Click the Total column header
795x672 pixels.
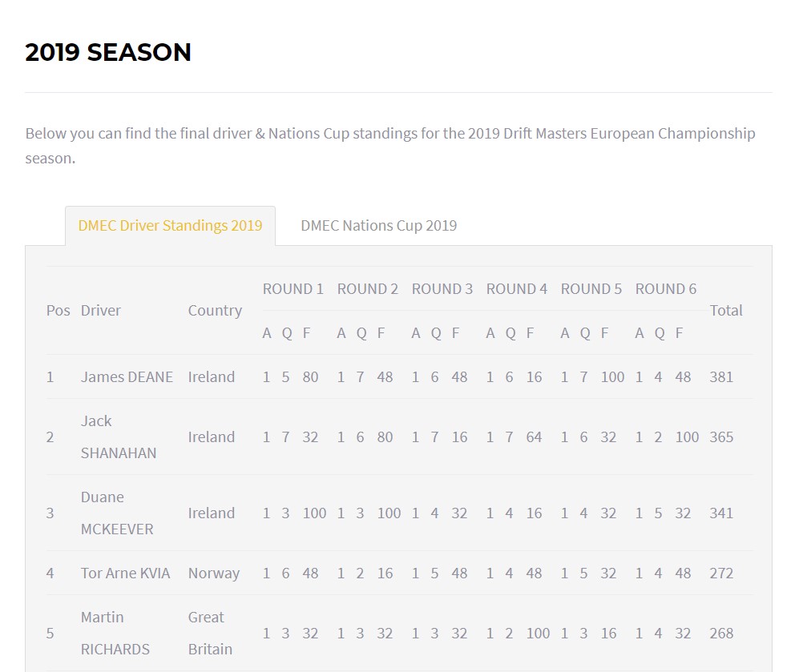(x=726, y=311)
